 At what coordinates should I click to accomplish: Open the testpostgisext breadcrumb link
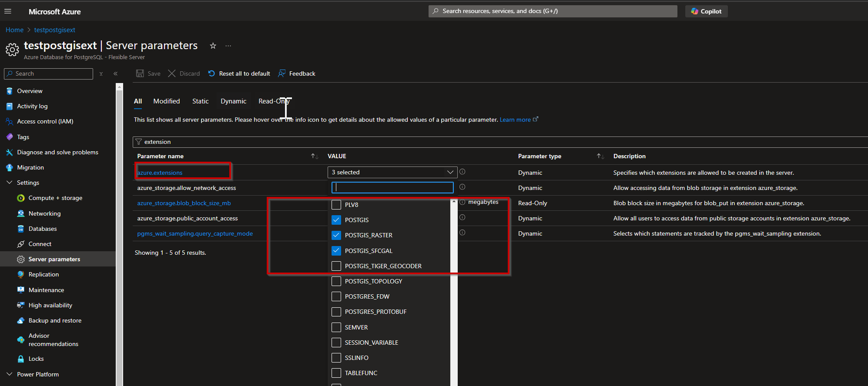pos(55,30)
